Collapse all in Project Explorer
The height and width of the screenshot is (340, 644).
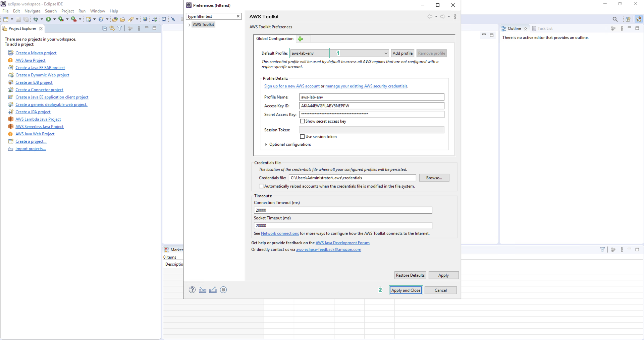click(x=105, y=28)
